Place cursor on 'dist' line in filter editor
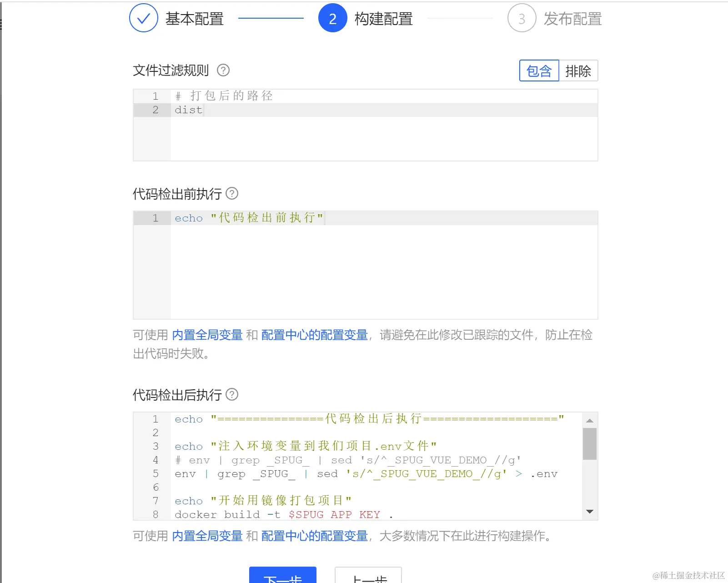The image size is (728, 583). (384, 110)
